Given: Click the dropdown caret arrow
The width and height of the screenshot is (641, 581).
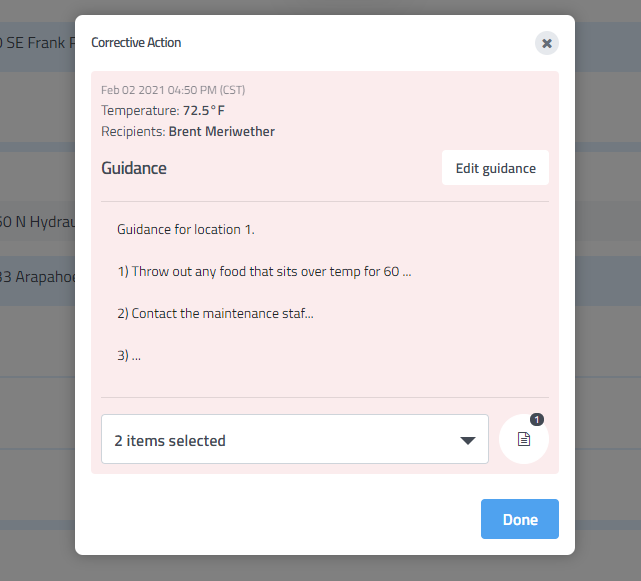Looking at the screenshot, I should (467, 441).
